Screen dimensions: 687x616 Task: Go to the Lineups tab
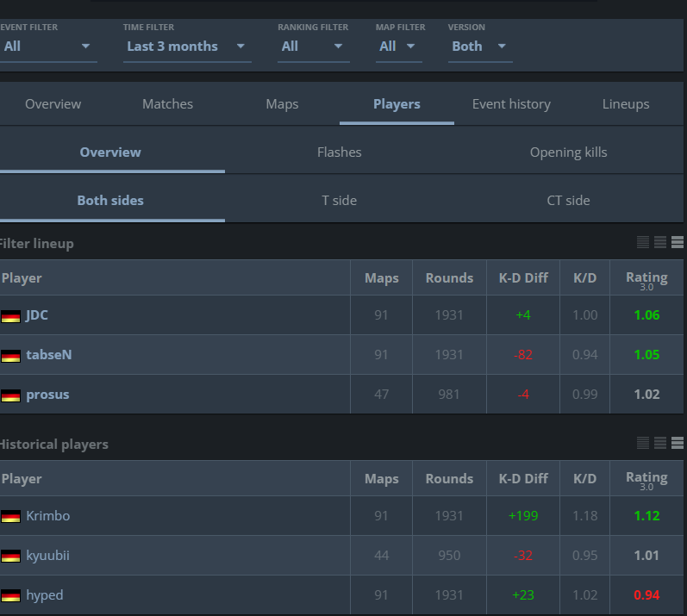coord(626,104)
